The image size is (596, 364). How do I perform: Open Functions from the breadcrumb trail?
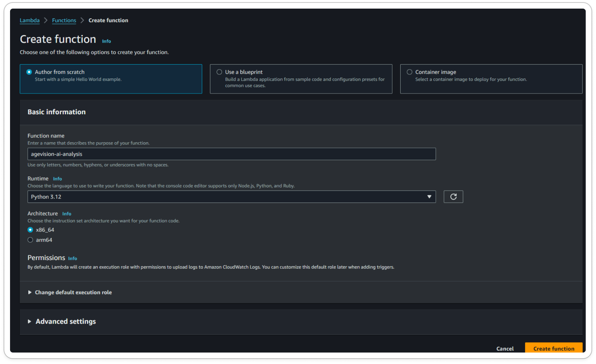pos(64,20)
